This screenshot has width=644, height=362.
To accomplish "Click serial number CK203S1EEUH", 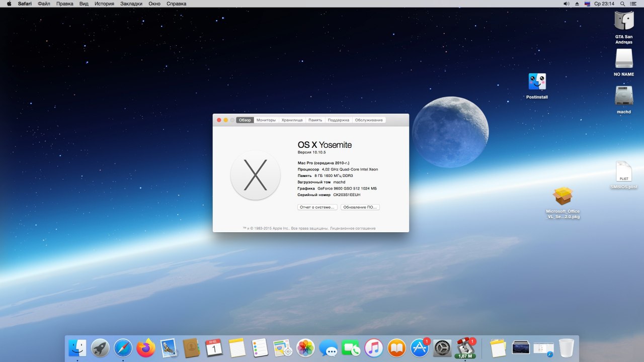I will (347, 195).
